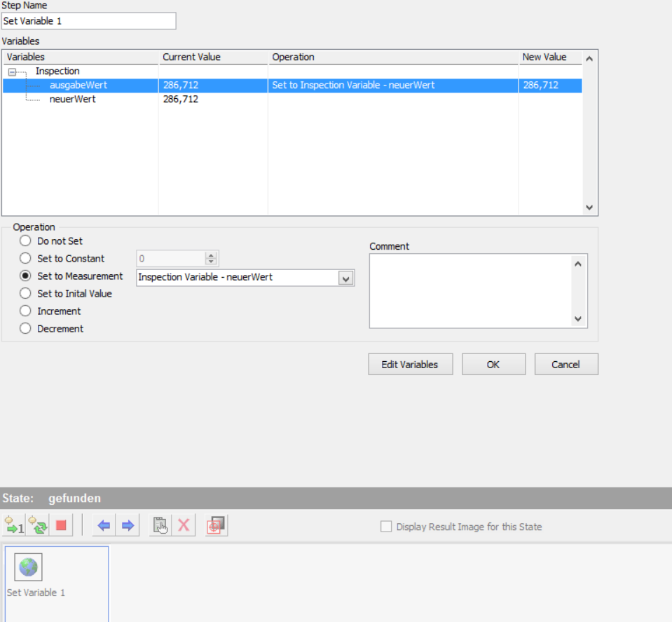
Task: Click the blue right arrow icon
Action: [128, 525]
